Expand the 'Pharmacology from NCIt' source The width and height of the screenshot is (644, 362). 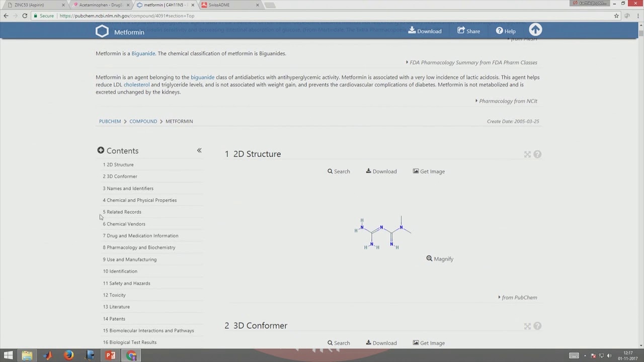tap(506, 101)
